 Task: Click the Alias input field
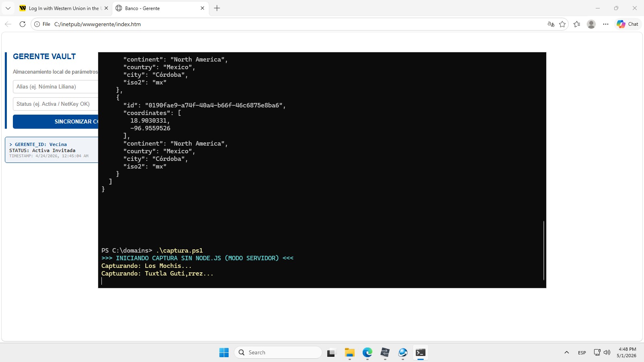[x=56, y=86]
